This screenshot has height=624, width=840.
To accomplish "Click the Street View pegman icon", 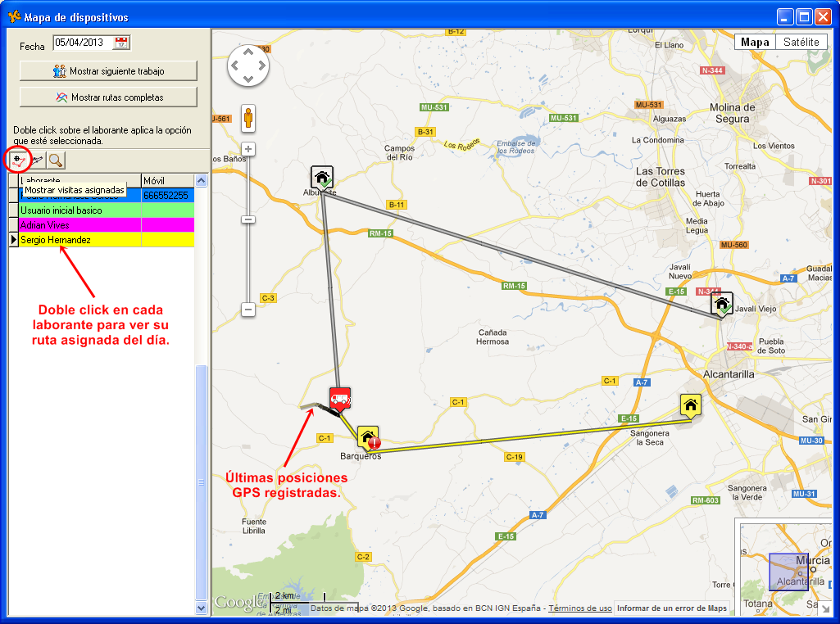I will coord(248,120).
